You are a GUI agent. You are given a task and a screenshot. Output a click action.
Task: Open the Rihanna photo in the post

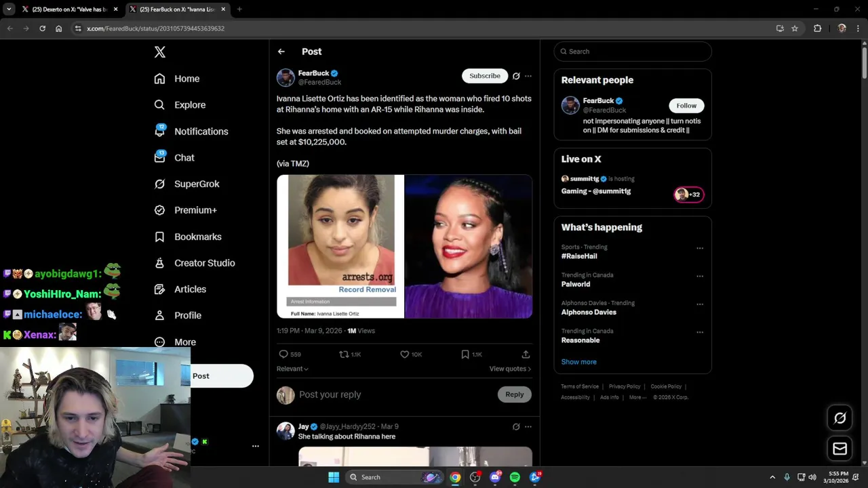(469, 246)
